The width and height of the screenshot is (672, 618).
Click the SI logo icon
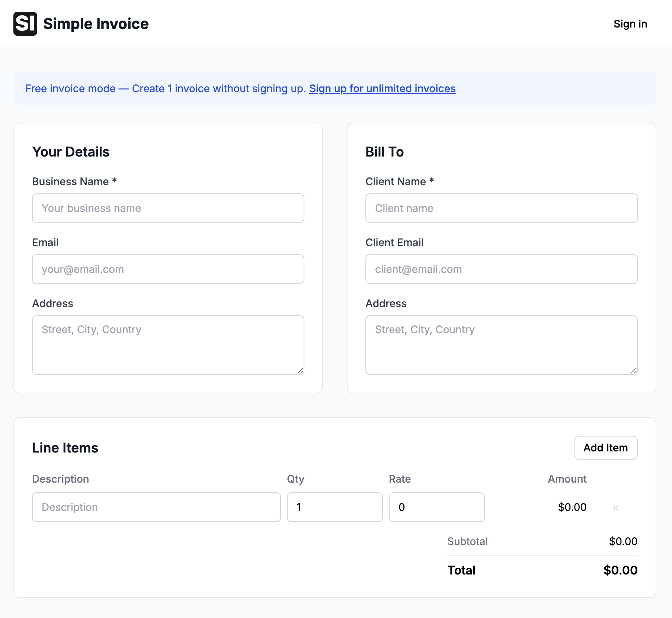pyautogui.click(x=25, y=24)
